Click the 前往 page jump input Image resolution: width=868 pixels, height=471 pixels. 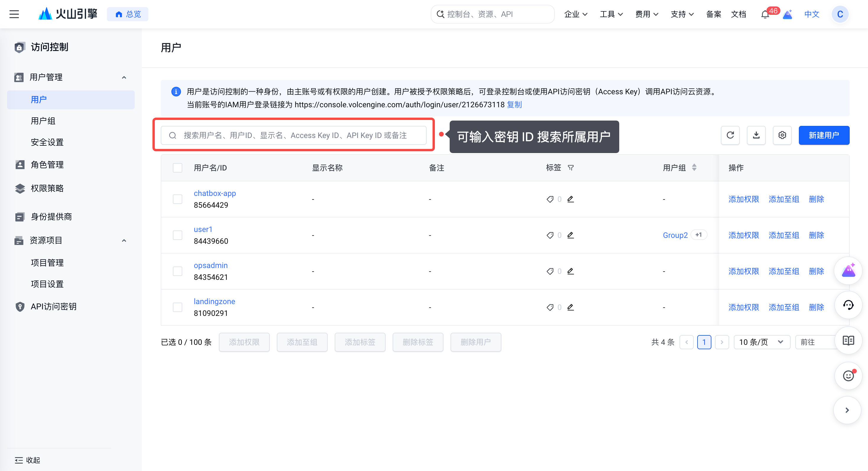coord(815,342)
